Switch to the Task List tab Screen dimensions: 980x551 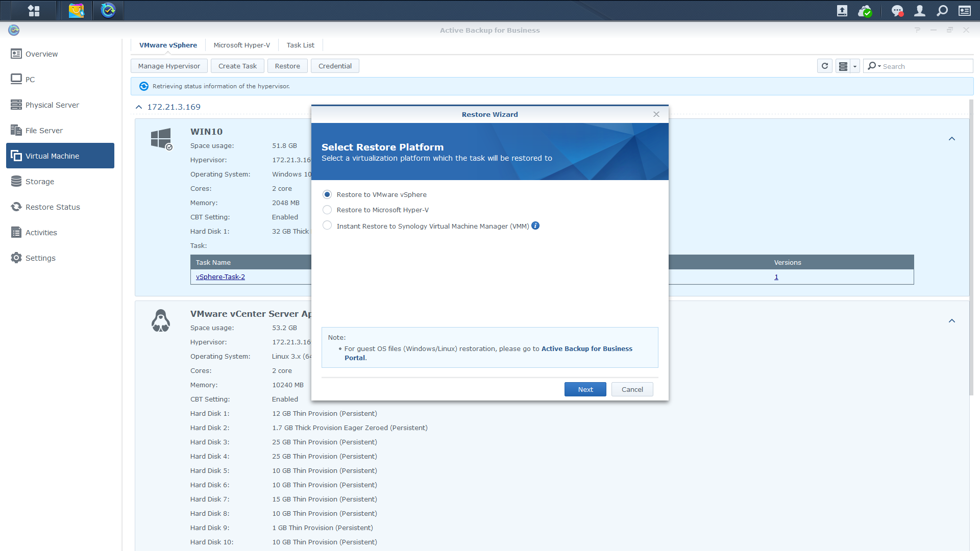click(x=300, y=45)
